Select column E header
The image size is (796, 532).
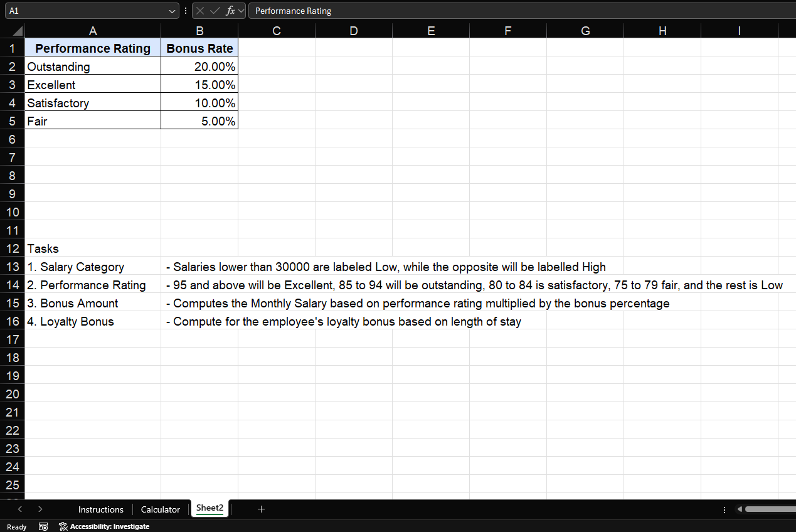[431, 31]
